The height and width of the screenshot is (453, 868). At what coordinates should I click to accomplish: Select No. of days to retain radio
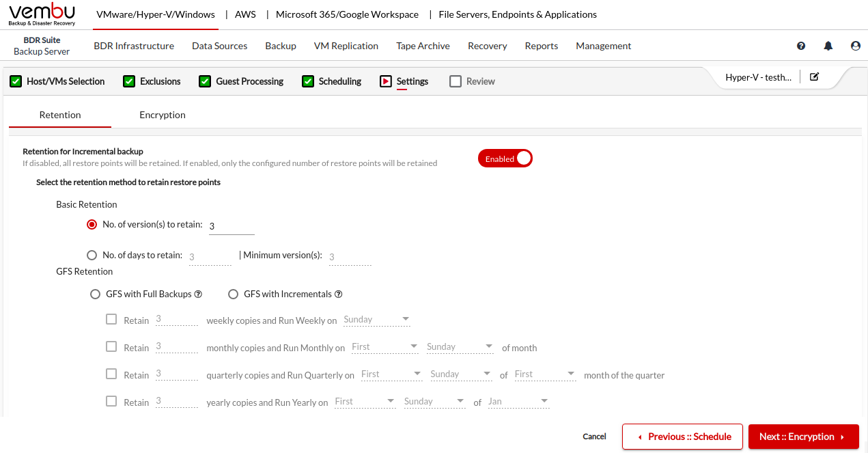pos(92,255)
